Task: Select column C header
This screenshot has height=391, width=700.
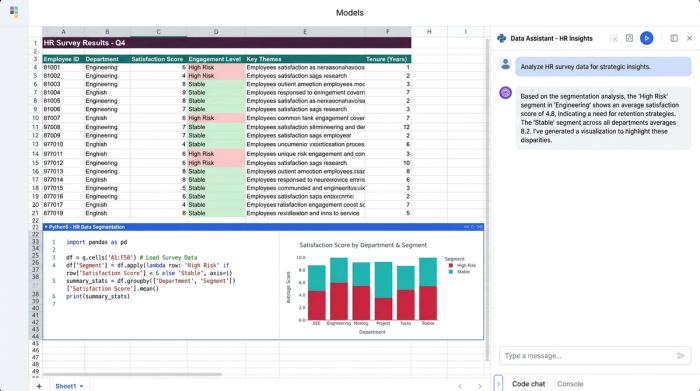Action: click(158, 32)
